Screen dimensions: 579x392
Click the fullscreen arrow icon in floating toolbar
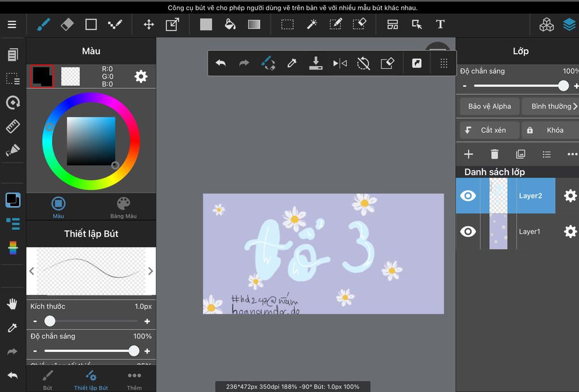tap(417, 63)
